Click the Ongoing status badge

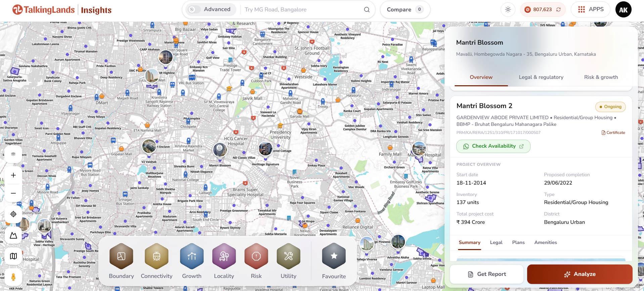[x=610, y=107]
